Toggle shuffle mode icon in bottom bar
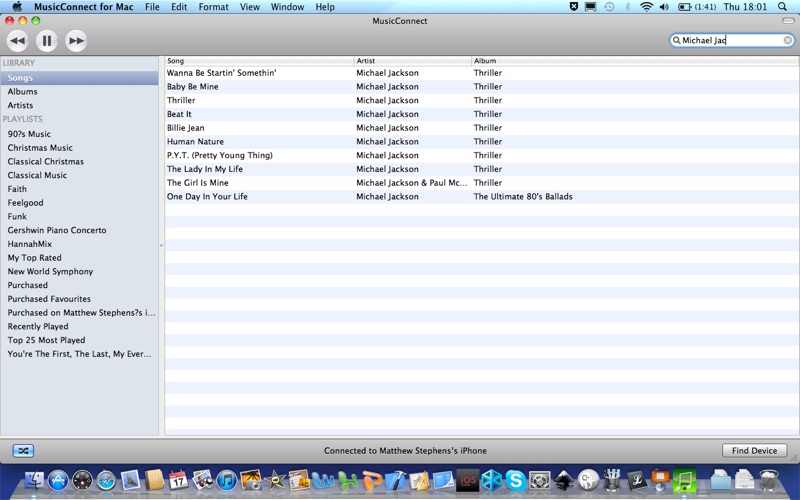Viewport: 800px width, 500px height. [x=23, y=451]
